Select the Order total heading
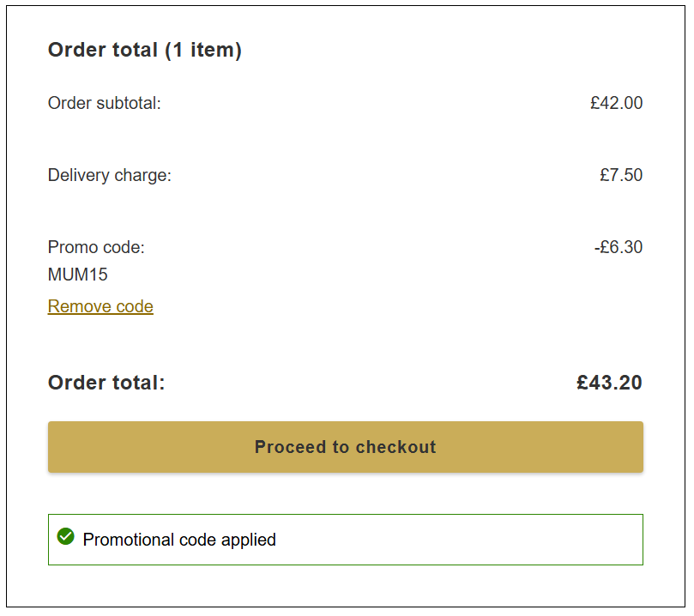 click(x=144, y=50)
